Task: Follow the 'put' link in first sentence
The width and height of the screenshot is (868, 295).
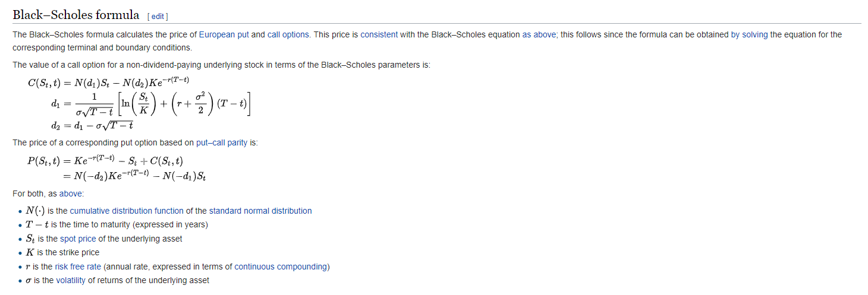Action: click(x=243, y=34)
